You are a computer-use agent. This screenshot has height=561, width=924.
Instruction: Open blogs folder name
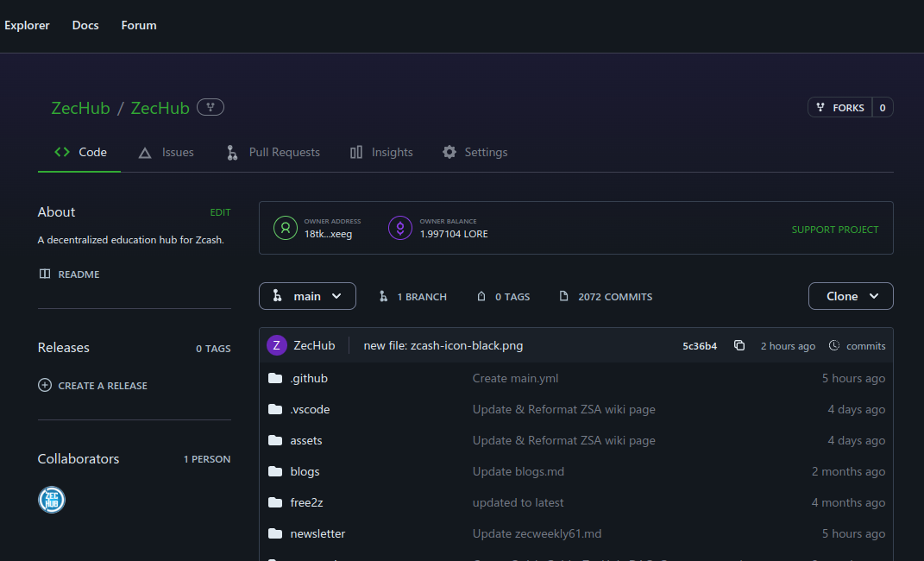tap(305, 471)
